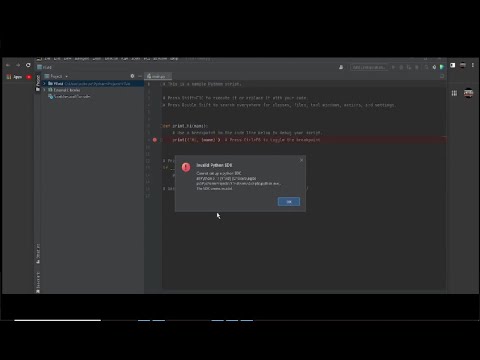The width and height of the screenshot is (480, 360).
Task: Hide the Project panel using the minimize dash
Action: coord(140,76)
